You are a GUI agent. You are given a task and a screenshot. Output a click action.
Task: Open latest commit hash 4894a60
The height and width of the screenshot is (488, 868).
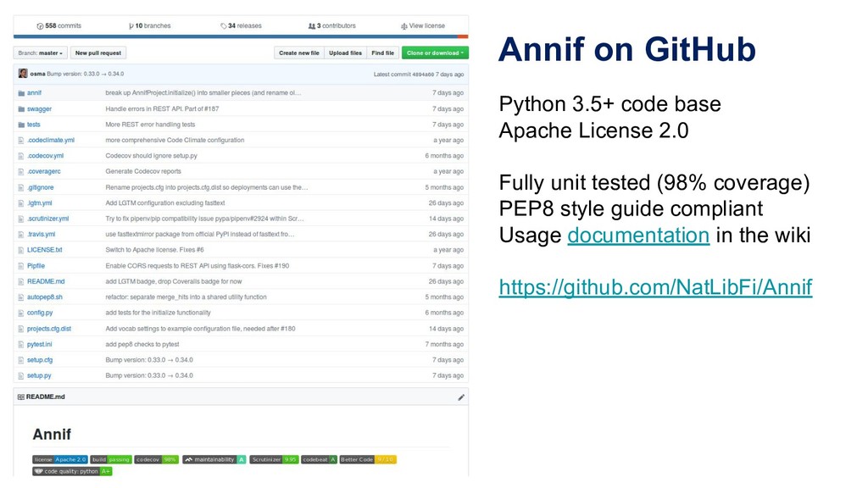(x=423, y=75)
